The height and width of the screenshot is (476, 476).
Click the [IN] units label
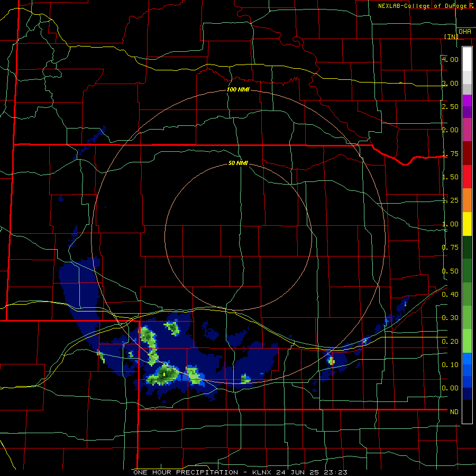click(x=452, y=36)
